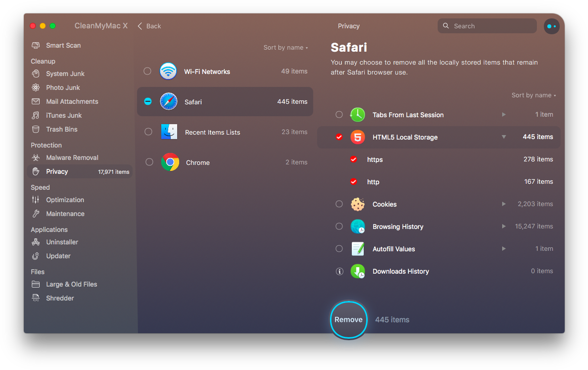Select the Chrome checkbox
Screen dimensions: 588x370
pos(149,162)
